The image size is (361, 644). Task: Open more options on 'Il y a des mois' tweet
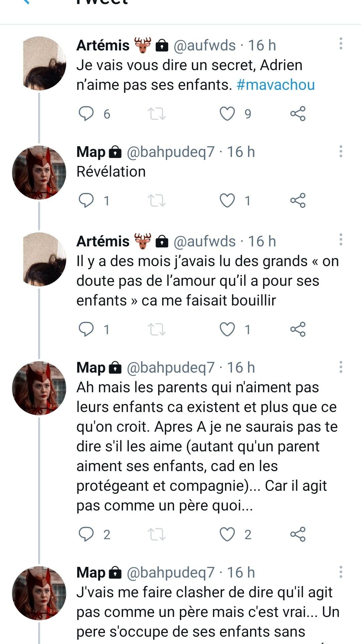(x=341, y=240)
